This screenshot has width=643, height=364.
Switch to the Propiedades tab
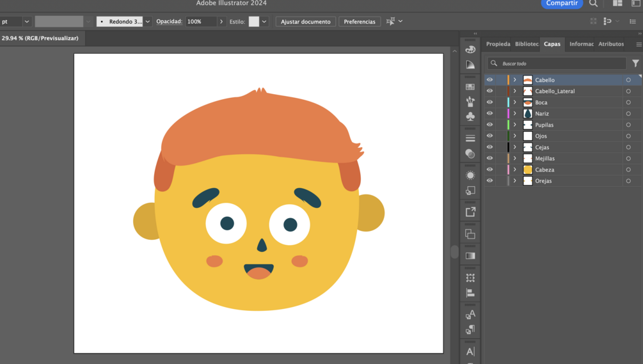498,44
